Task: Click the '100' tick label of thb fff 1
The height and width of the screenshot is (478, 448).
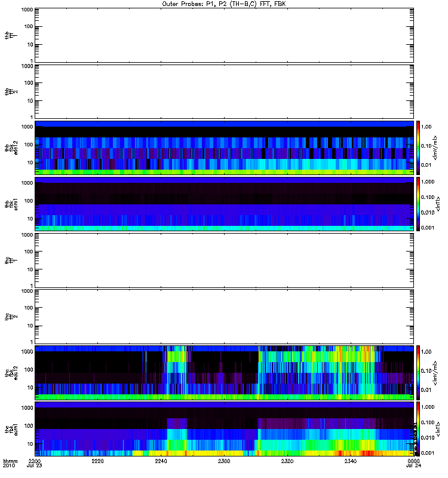Action: 29,26
